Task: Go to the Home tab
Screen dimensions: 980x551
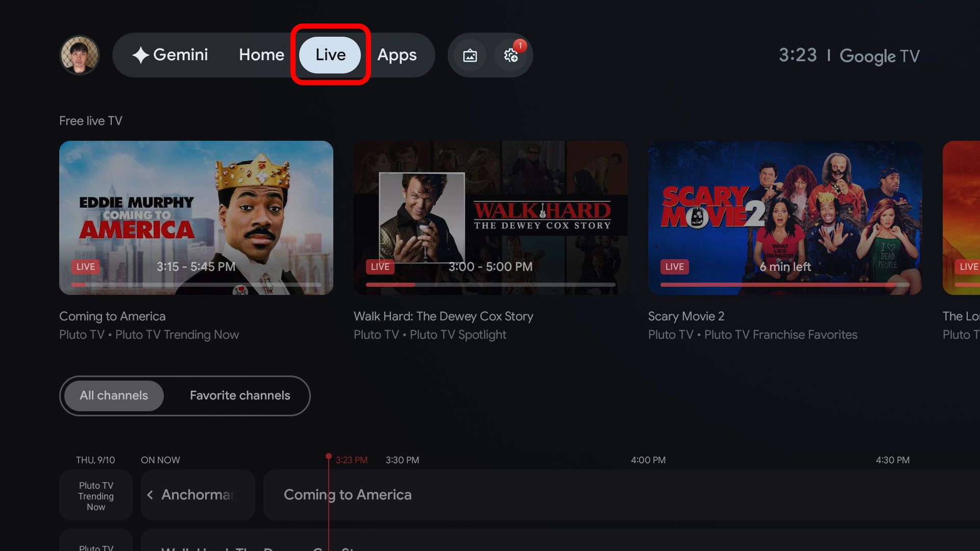Action: (261, 55)
